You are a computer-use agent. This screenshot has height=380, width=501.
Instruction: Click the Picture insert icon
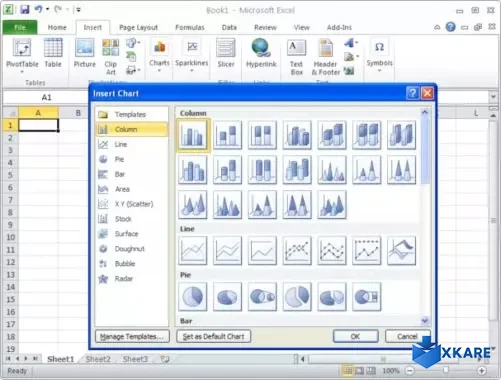click(85, 53)
